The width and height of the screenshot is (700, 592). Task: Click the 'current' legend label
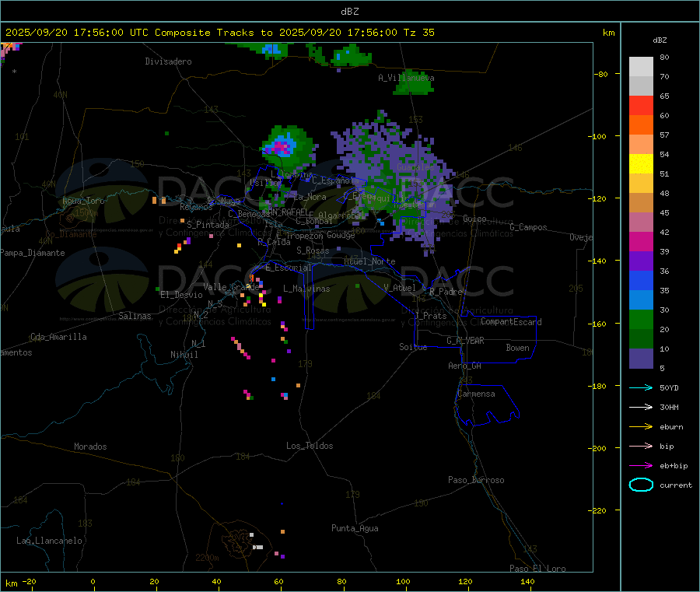click(x=676, y=485)
